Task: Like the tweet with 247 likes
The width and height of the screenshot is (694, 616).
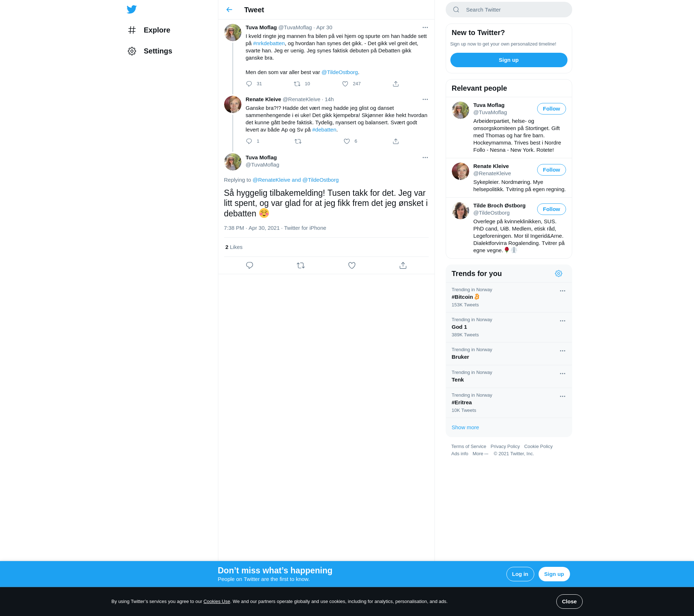Action: [345, 84]
